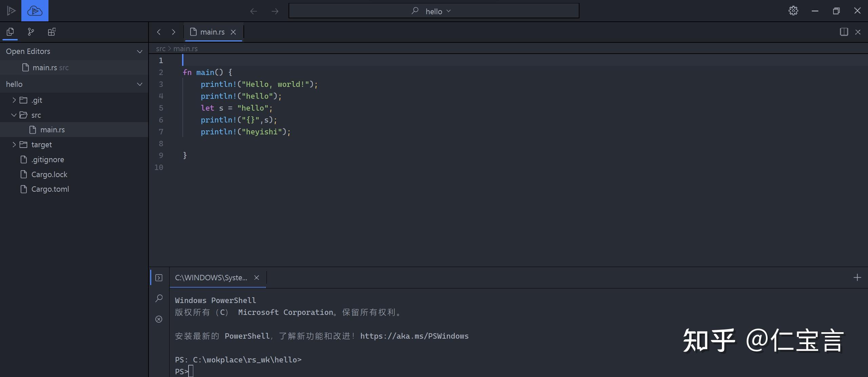The width and height of the screenshot is (868, 377).
Task: Switch to the source control sidebar icon
Action: coord(31,32)
